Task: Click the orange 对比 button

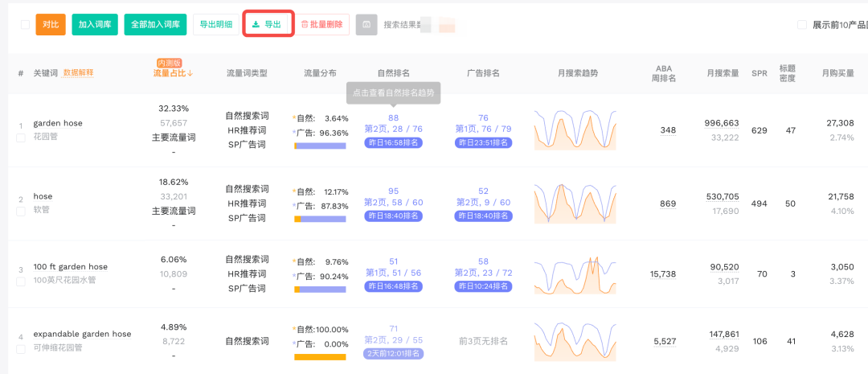Action: tap(51, 24)
